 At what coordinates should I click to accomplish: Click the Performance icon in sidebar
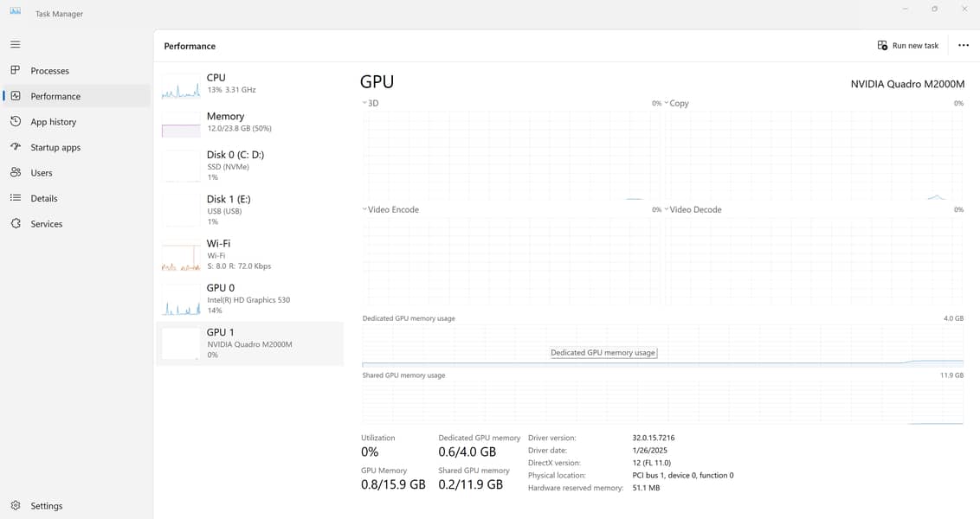point(16,95)
